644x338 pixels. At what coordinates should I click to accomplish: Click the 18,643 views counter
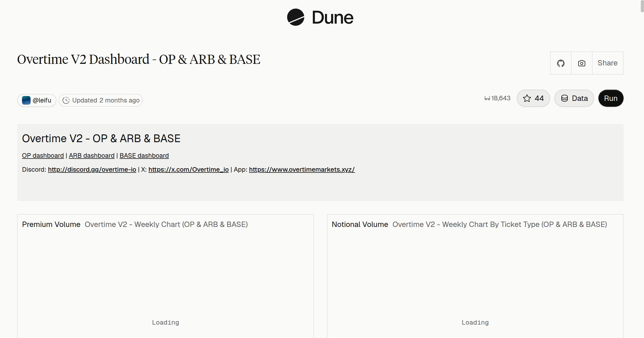click(x=497, y=98)
